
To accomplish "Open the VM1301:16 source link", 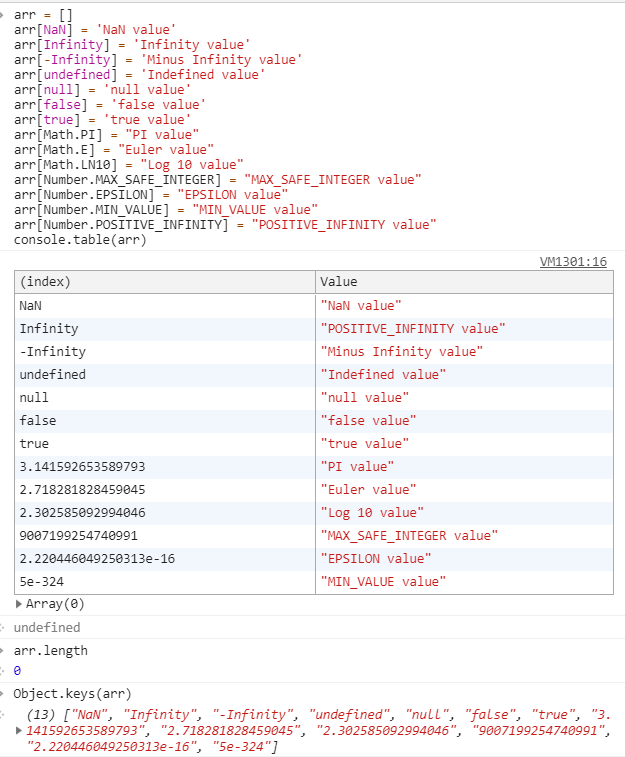I will 573,262.
